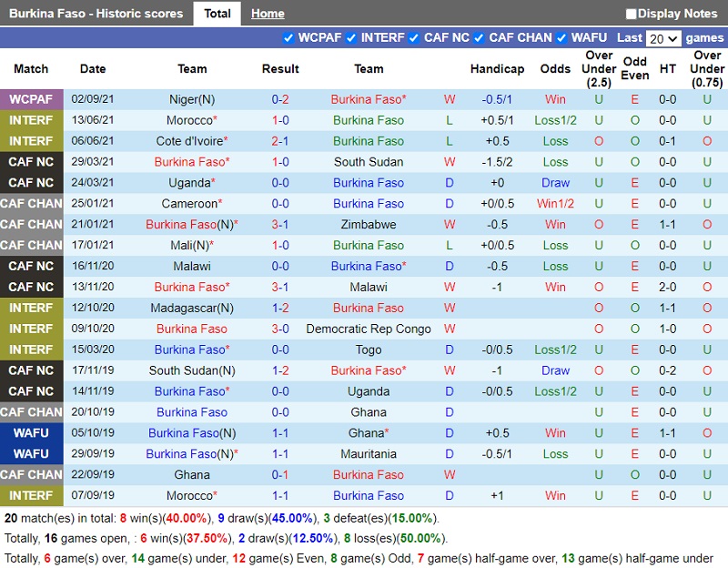
Task: Click the WCPAF competition label in first row
Action: coord(32,99)
